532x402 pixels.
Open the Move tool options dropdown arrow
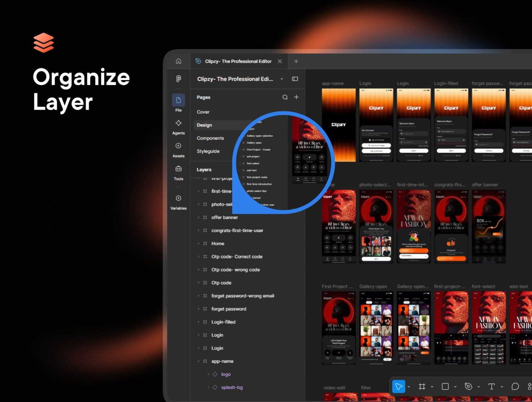click(409, 387)
